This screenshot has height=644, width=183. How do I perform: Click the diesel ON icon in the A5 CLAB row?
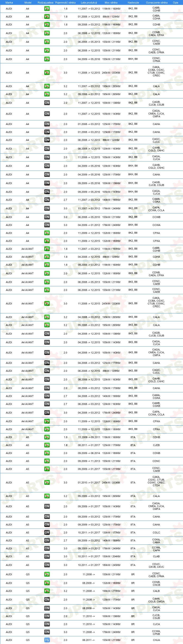click(47, 556)
